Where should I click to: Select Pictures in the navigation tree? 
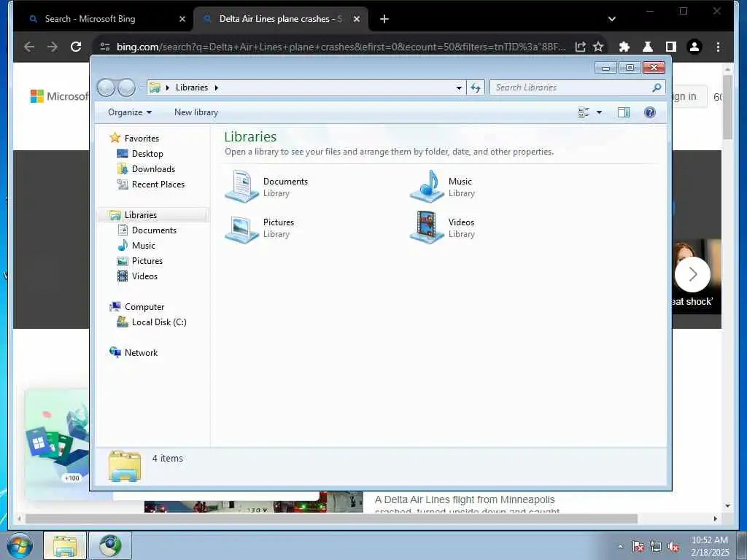point(147,261)
